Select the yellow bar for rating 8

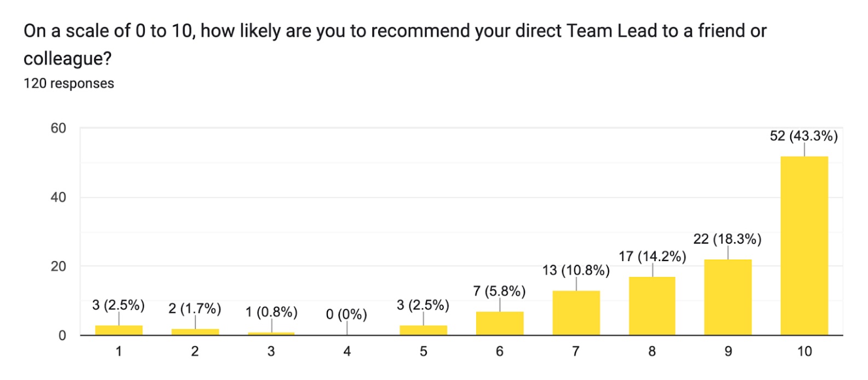(652, 306)
